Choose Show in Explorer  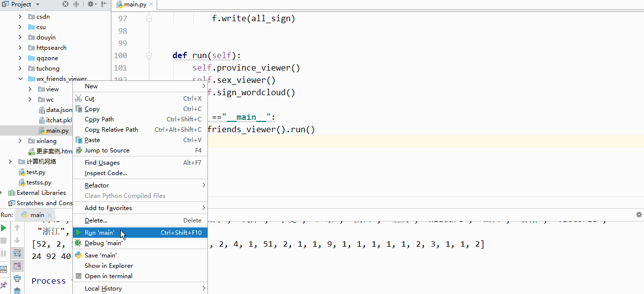click(140, 266)
